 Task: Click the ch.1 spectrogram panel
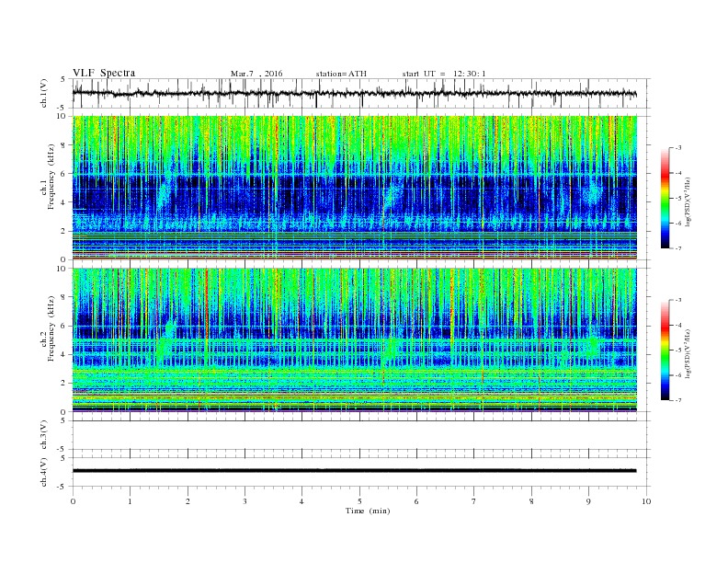355,188
